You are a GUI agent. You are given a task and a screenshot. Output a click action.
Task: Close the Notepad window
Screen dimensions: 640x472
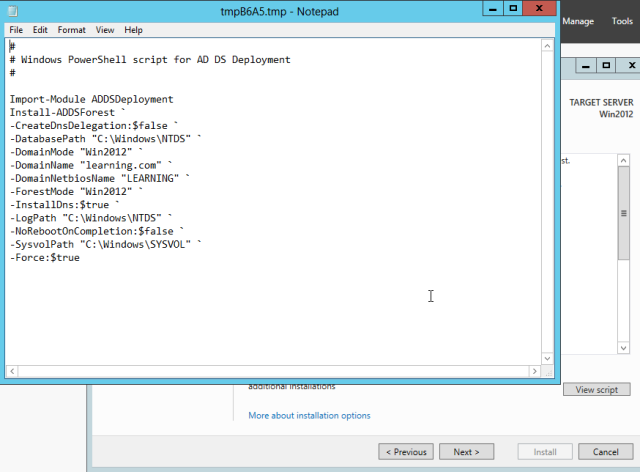(x=539, y=9)
